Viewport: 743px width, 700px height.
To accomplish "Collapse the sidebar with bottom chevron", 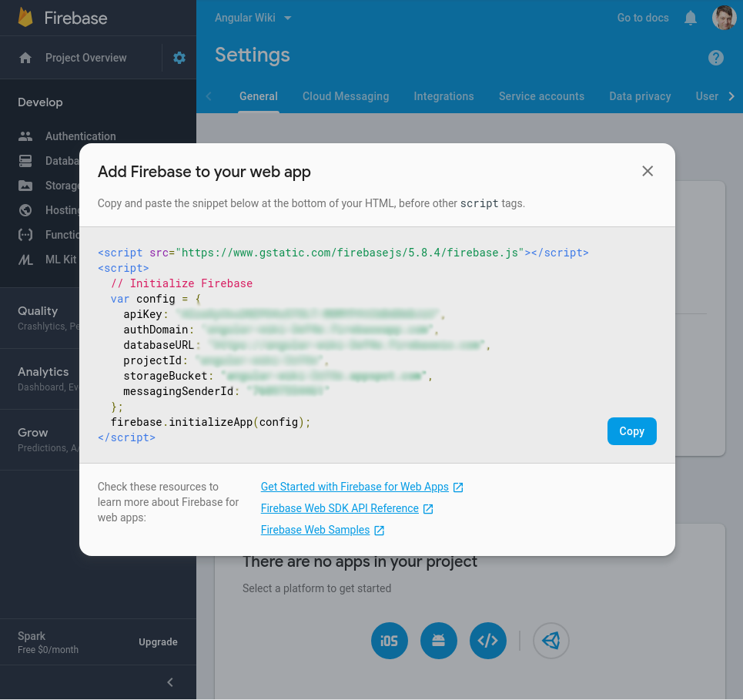I will (x=170, y=682).
